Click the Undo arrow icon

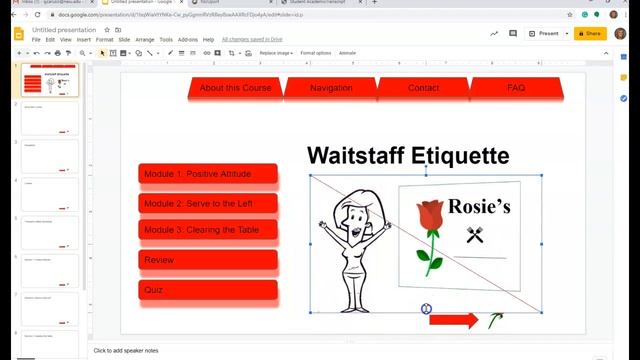click(x=37, y=53)
